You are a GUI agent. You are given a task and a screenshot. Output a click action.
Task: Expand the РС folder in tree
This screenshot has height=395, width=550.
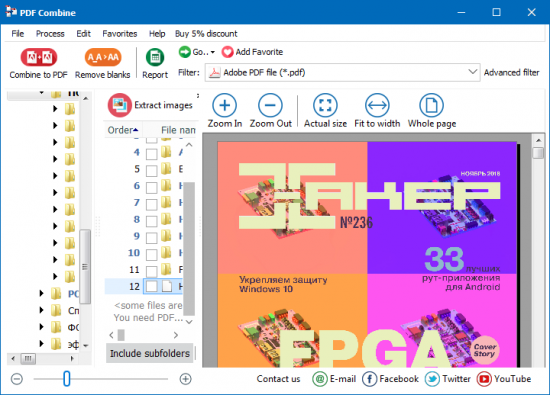pos(41,293)
